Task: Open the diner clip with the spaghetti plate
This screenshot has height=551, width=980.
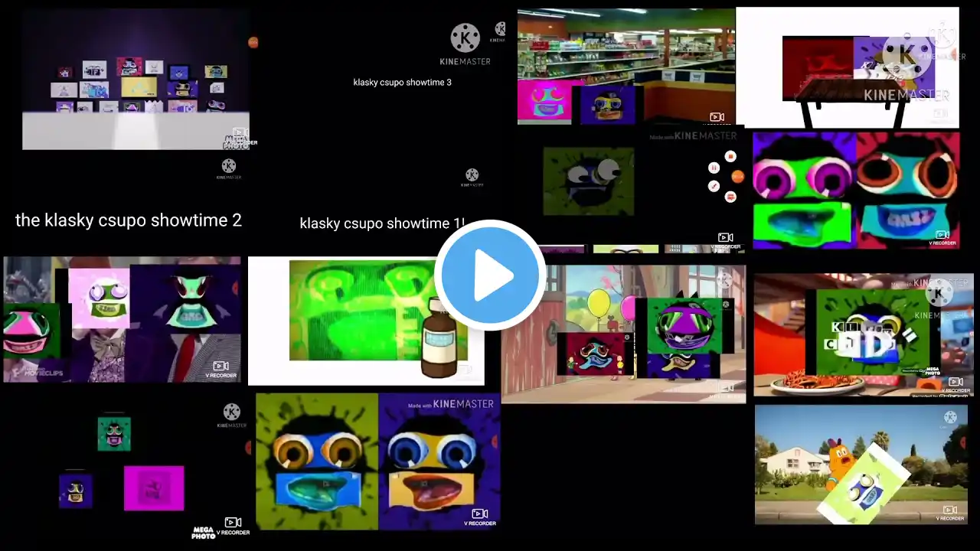Action: point(864,335)
